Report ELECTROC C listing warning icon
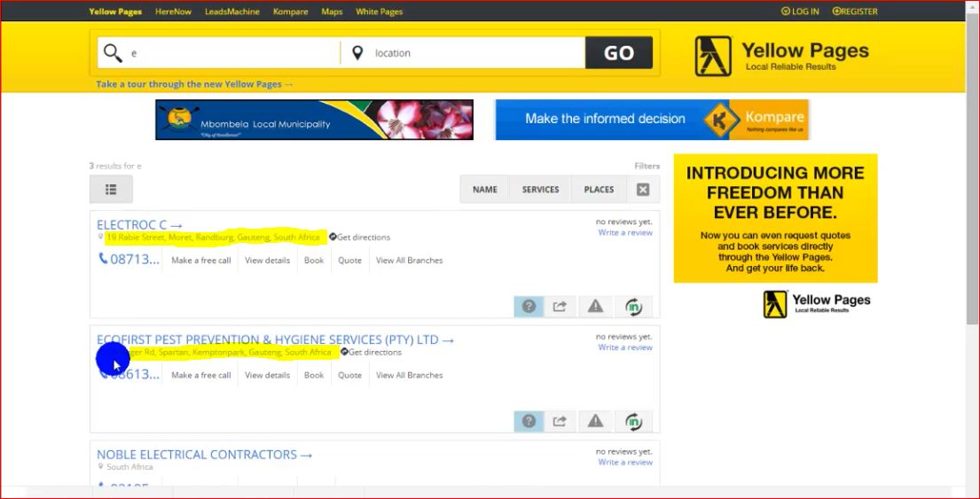The width and height of the screenshot is (980, 499). point(596,307)
